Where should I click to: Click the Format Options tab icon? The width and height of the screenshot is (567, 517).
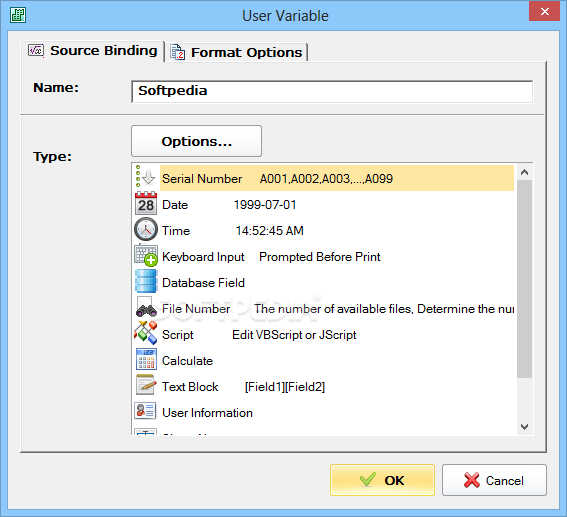(178, 52)
